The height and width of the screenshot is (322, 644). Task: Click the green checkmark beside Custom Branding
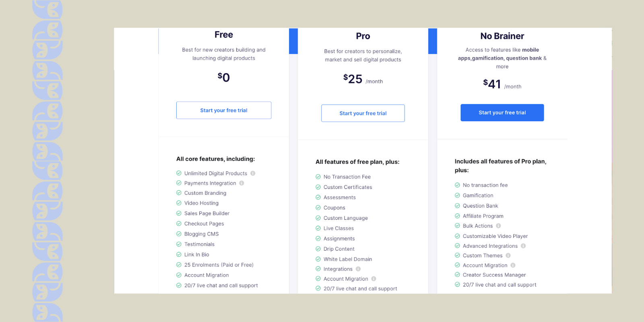(x=178, y=193)
